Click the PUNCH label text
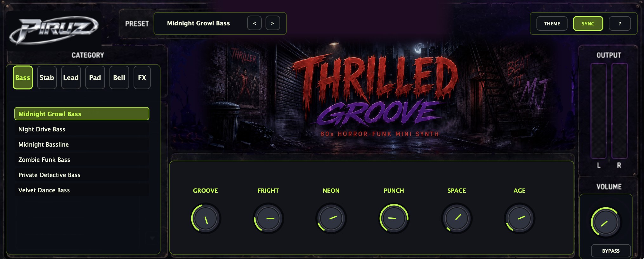Viewport: 644px width, 259px height. (394, 190)
